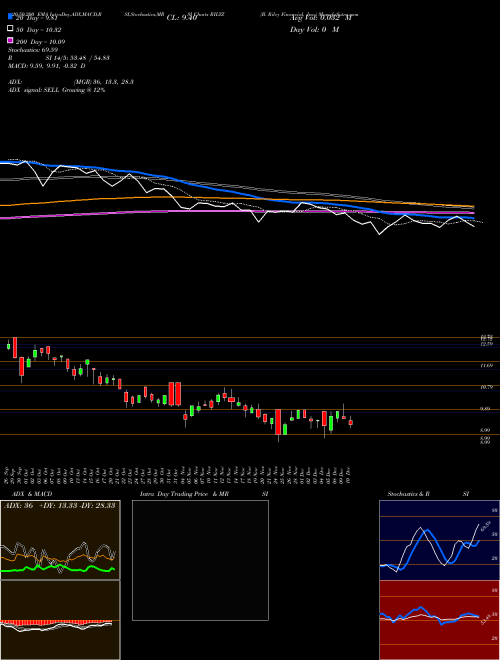The width and height of the screenshot is (500, 660).
Task: Click the 'MACD: 9.59, 9.91, -0.32 D' line
Action: pyautogui.click(x=47, y=66)
